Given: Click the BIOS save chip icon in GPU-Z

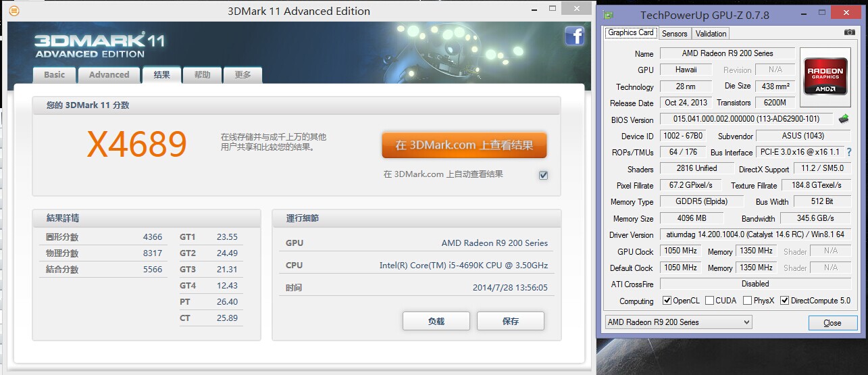Looking at the screenshot, I should 844,119.
